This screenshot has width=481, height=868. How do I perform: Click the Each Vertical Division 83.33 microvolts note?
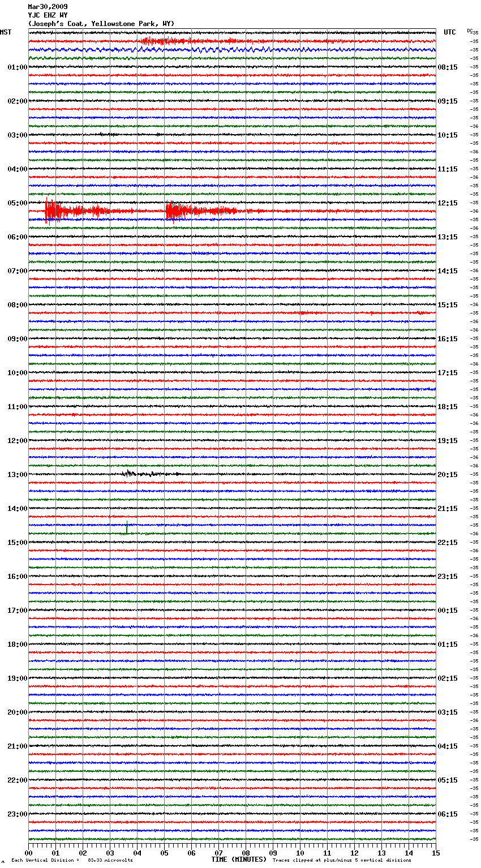(x=72, y=860)
